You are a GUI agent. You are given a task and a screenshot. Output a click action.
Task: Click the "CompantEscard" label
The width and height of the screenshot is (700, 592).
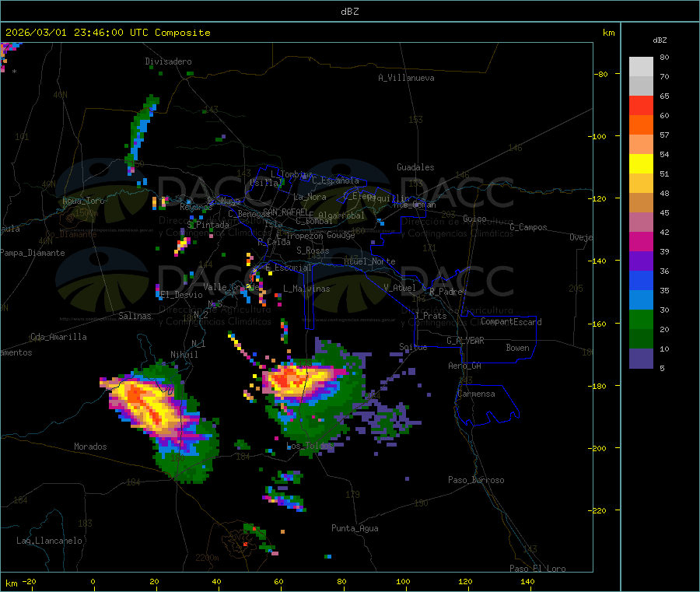(511, 321)
